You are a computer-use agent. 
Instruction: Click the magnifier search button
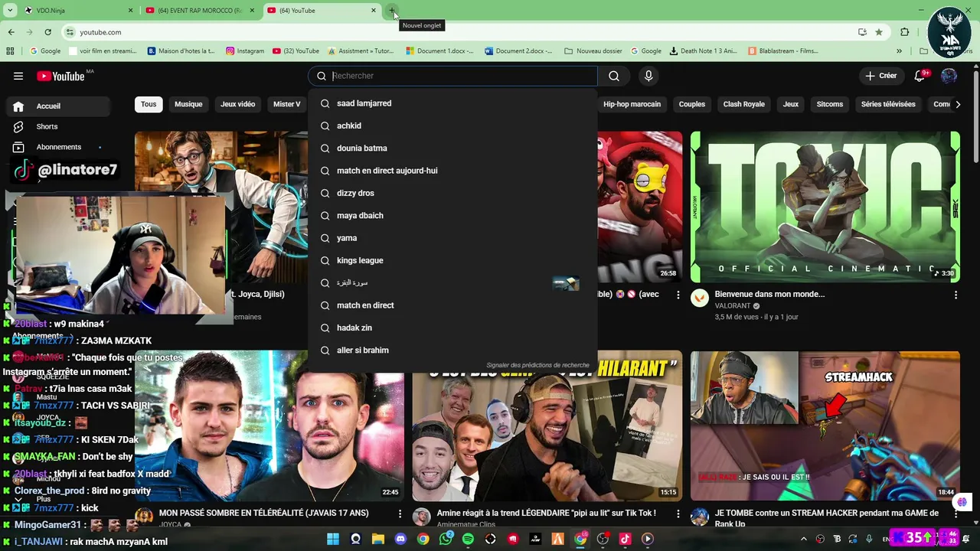coord(614,76)
